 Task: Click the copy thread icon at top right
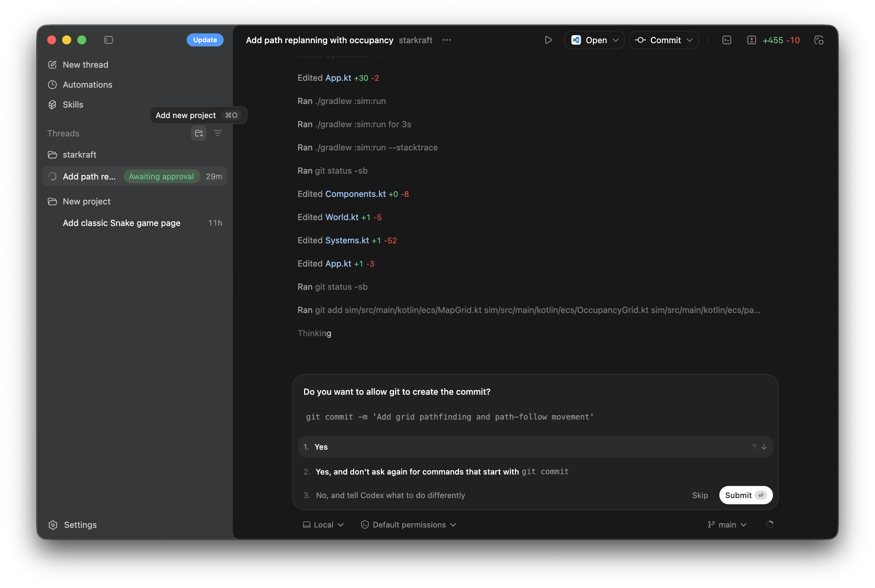[819, 40]
